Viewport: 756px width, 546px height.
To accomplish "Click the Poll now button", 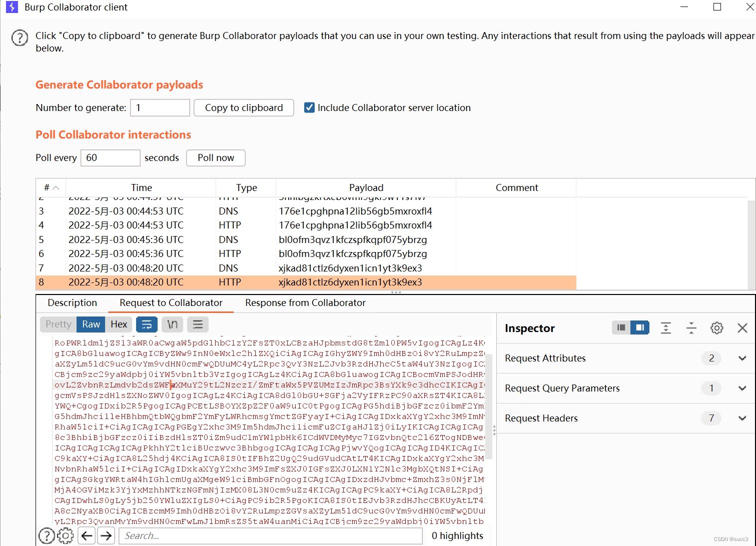I will (x=216, y=158).
